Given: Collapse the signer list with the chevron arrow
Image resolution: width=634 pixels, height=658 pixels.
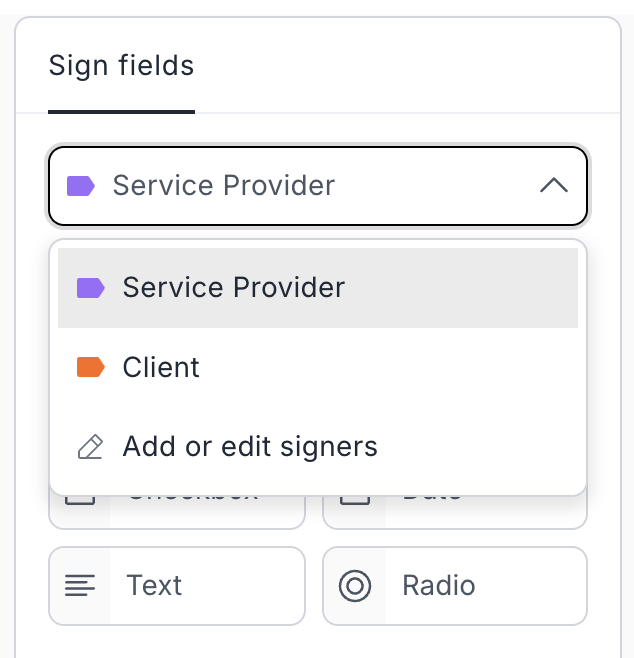Looking at the screenshot, I should tap(553, 186).
